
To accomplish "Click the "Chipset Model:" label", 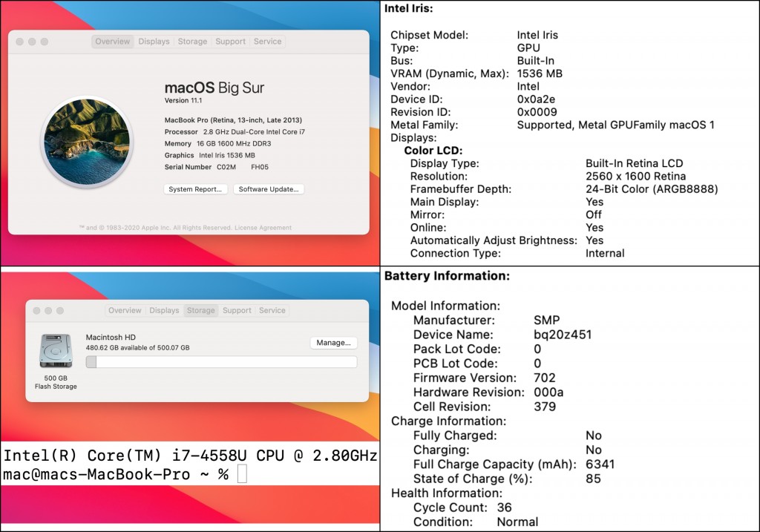I will [x=430, y=35].
